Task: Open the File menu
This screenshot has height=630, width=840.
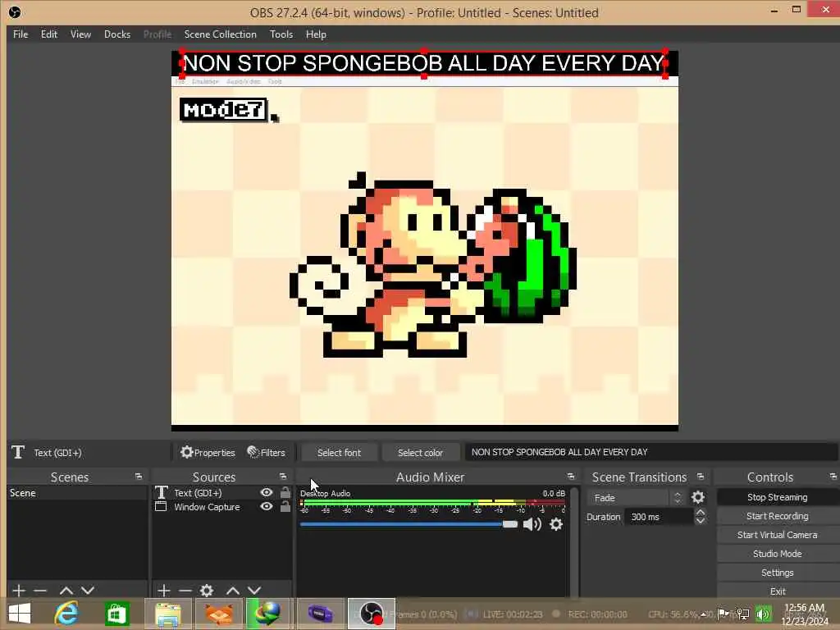Action: click(x=21, y=34)
